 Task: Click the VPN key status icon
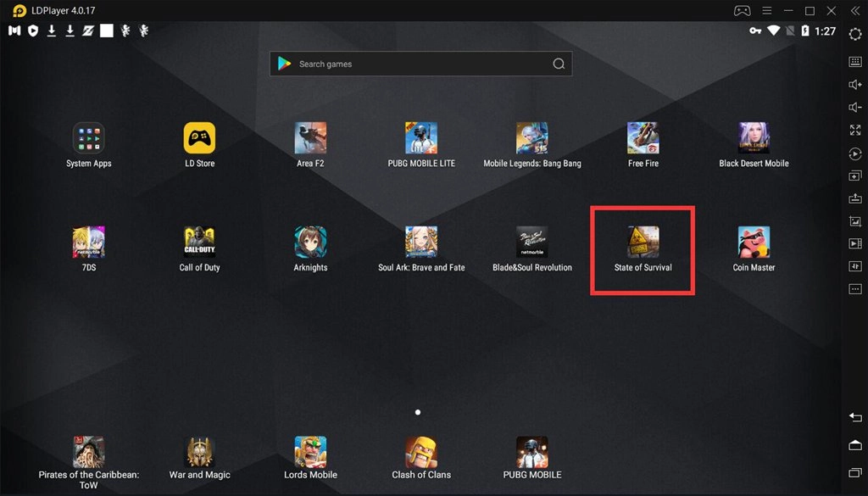755,31
